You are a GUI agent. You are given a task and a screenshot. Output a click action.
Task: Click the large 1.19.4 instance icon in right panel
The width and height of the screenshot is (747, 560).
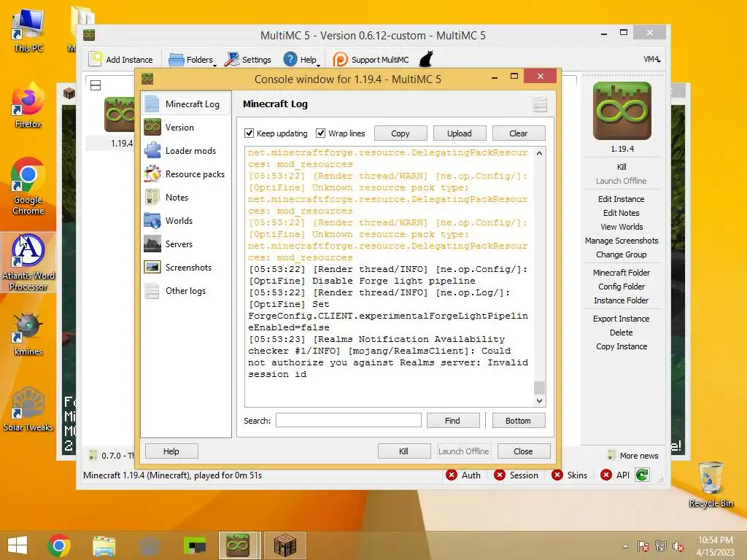click(x=622, y=111)
